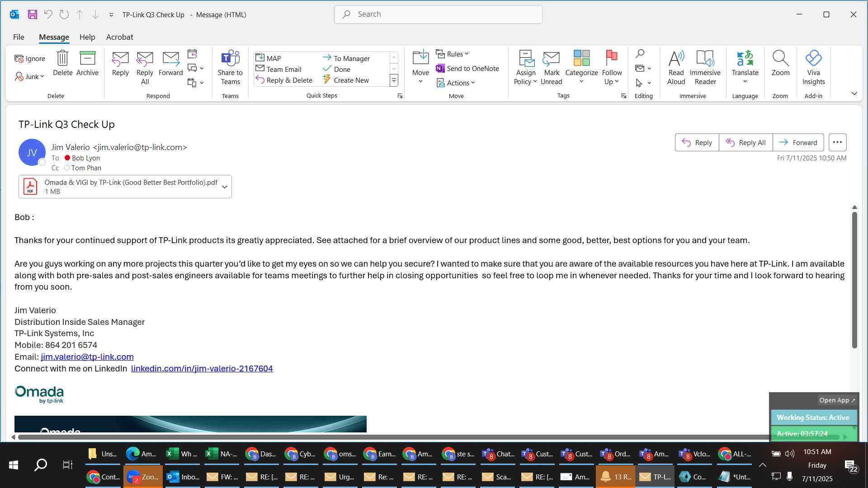Click Reply All in the ribbon

pyautogui.click(x=145, y=68)
